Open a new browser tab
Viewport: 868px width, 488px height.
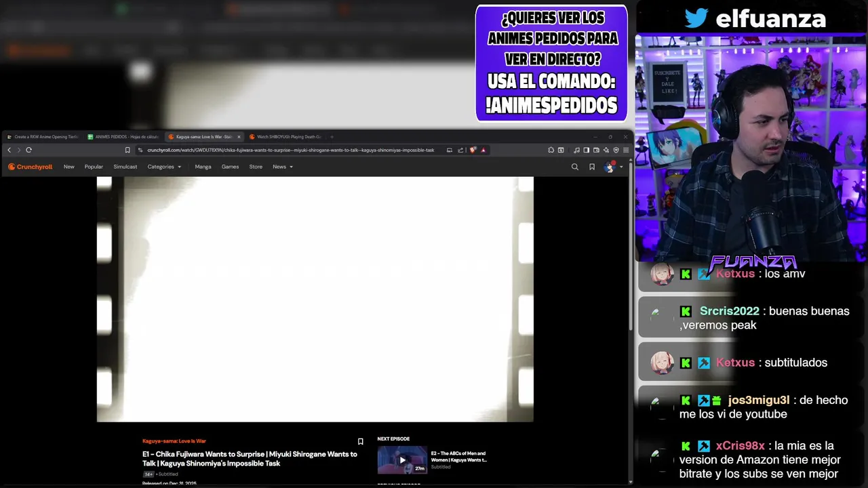click(x=332, y=137)
